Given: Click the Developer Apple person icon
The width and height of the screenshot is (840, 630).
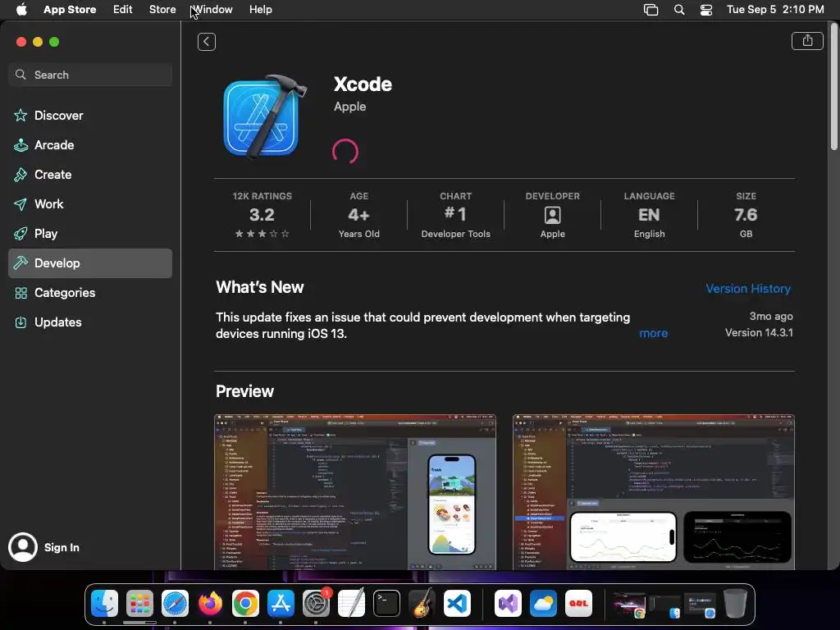Looking at the screenshot, I should [x=552, y=215].
